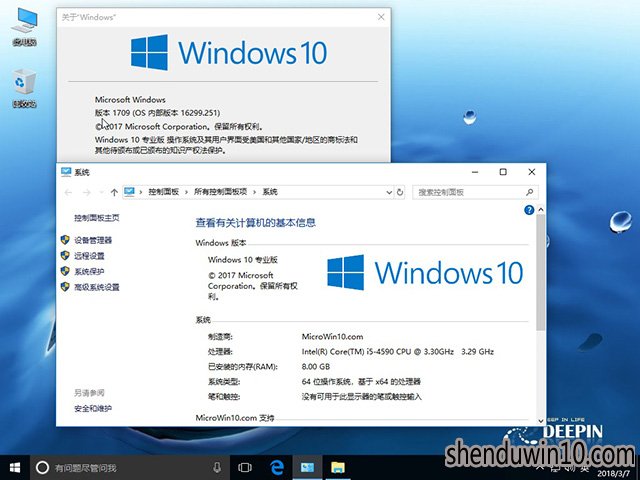Close the System window

[531, 172]
